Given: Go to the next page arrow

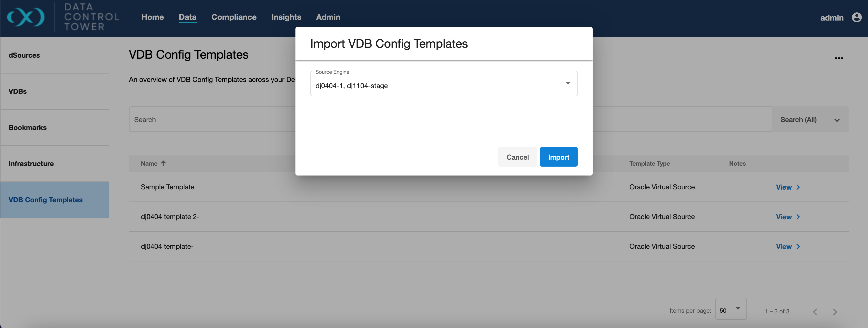Looking at the screenshot, I should coord(835,311).
